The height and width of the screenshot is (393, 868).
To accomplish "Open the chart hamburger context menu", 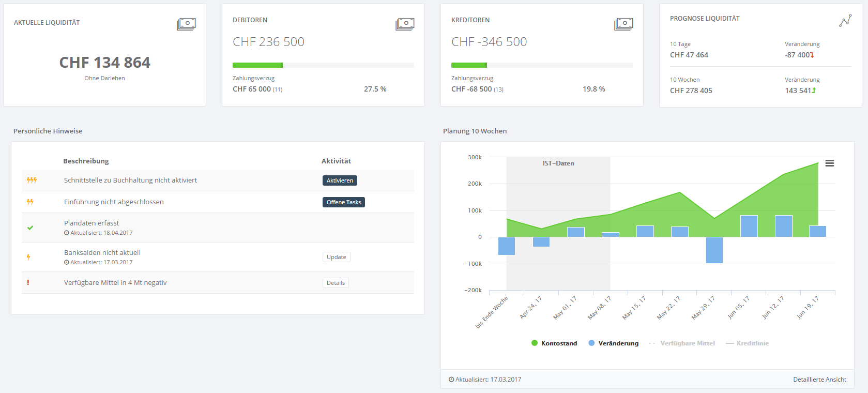I will click(829, 163).
